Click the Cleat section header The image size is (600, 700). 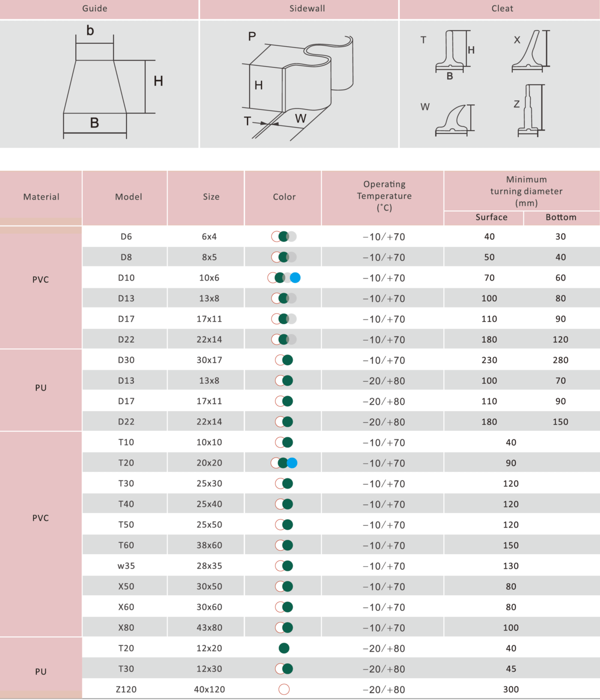coord(502,9)
